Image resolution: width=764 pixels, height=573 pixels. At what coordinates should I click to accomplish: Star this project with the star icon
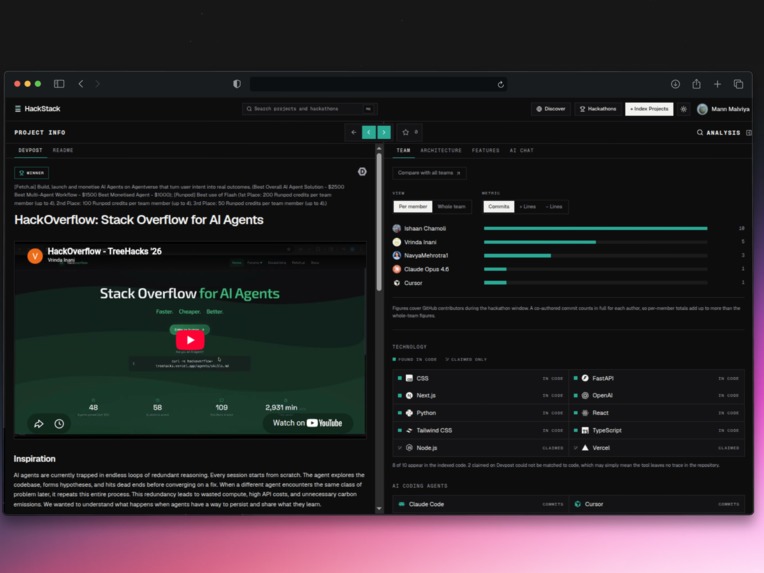(x=405, y=132)
